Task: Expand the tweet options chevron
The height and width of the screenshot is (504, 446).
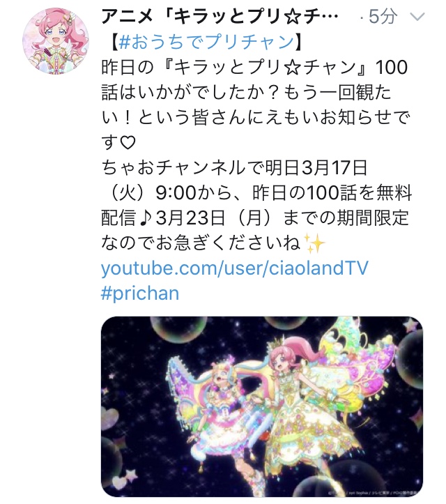Action: coord(417,17)
